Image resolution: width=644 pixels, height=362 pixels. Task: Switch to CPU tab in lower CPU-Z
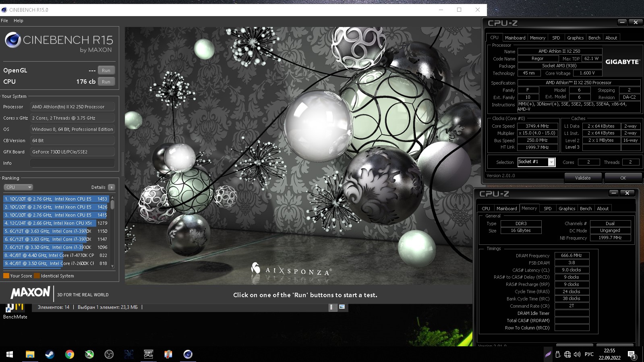point(486,209)
